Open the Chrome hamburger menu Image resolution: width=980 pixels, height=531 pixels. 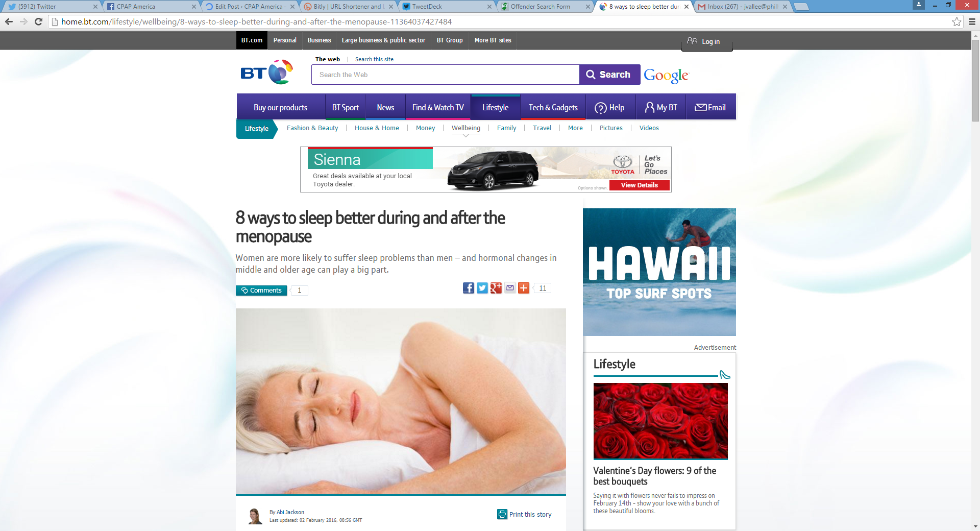[x=972, y=21]
